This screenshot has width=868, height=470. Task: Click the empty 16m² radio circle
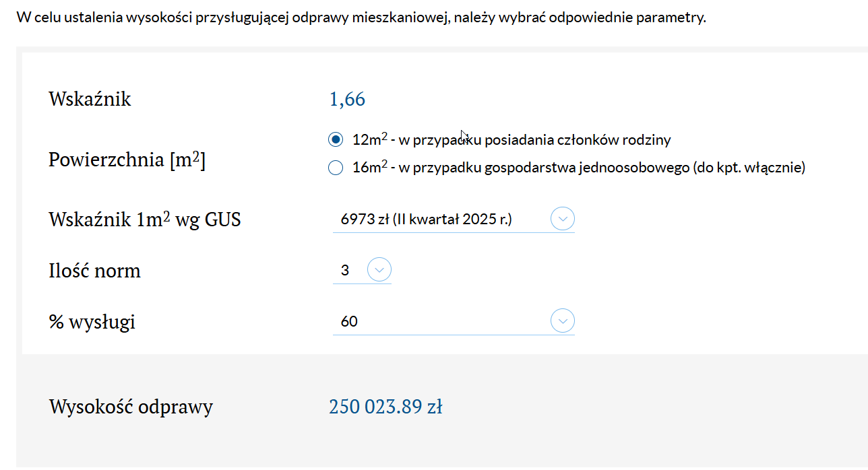[335, 167]
